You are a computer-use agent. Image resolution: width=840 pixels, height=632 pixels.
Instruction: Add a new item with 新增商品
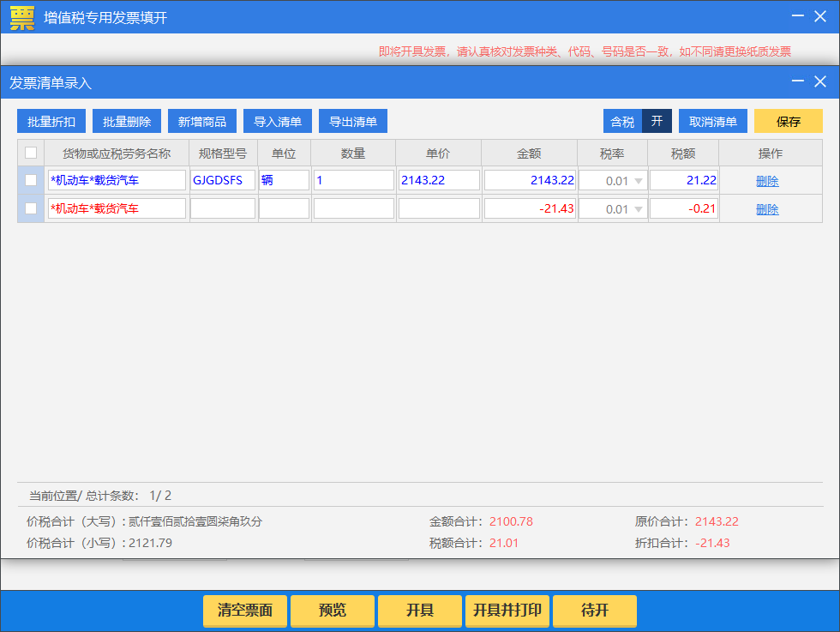click(202, 121)
